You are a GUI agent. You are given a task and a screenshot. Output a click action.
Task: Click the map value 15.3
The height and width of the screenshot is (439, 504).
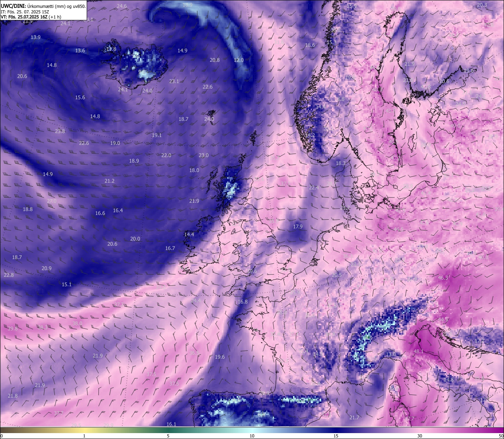331,42
